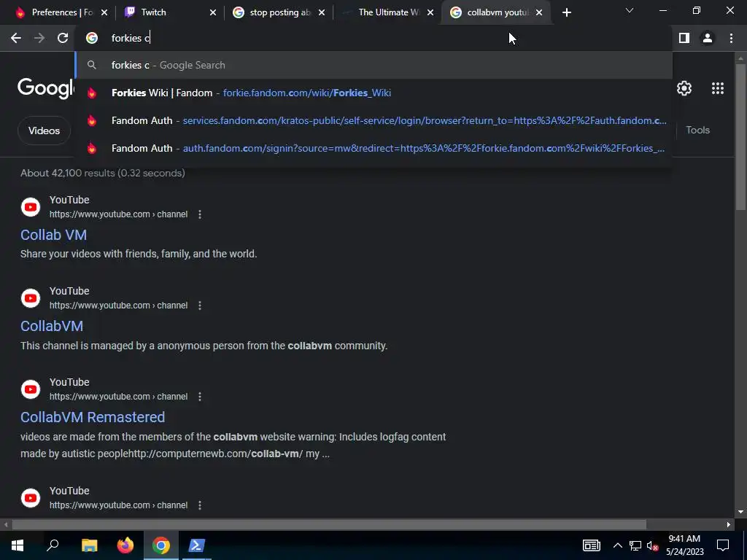Open more options for the last YouTube result
The image size is (747, 560).
[x=200, y=505]
